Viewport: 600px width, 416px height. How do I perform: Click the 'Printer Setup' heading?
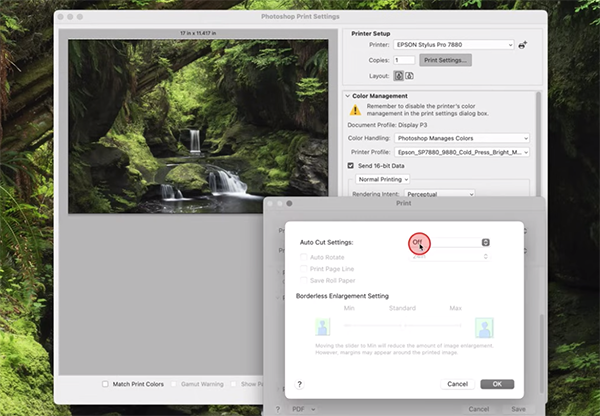coord(371,34)
